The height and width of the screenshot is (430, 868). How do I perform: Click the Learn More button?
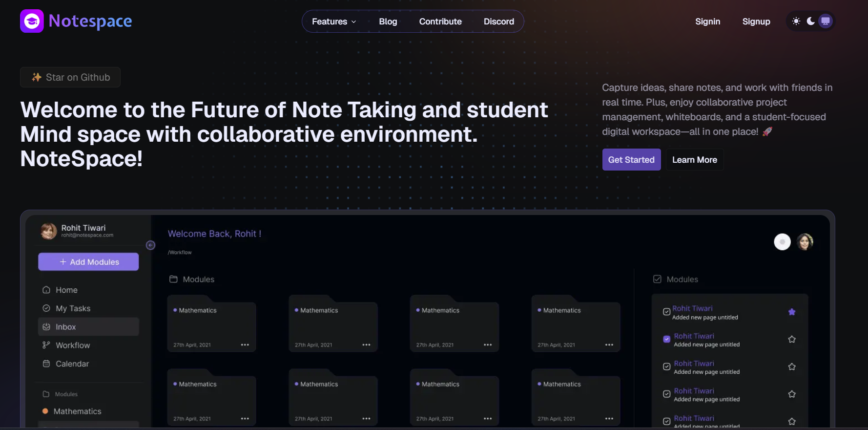coord(695,160)
